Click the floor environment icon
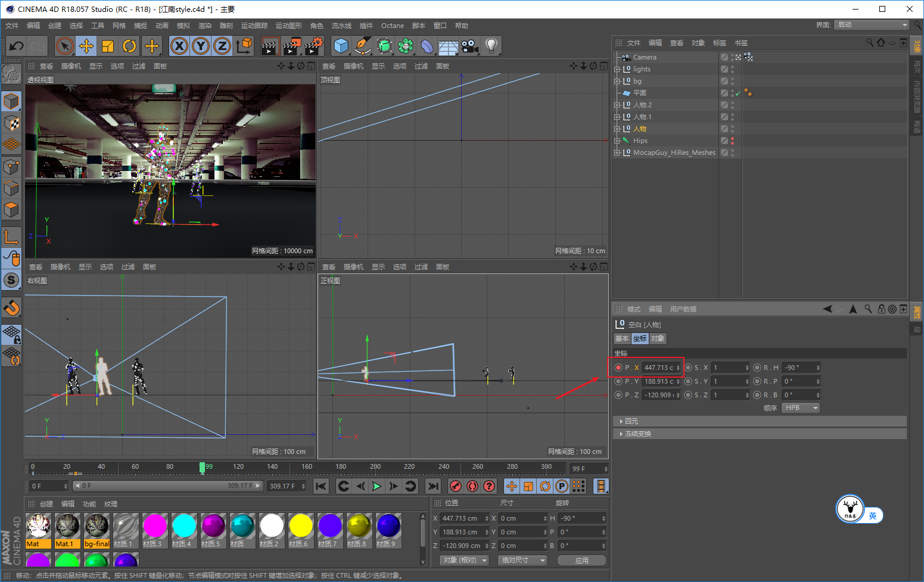The image size is (924, 582). (449, 46)
